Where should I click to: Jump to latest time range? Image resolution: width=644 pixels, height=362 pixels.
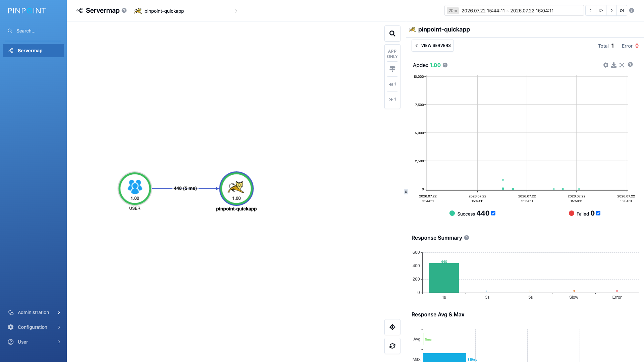(622, 10)
